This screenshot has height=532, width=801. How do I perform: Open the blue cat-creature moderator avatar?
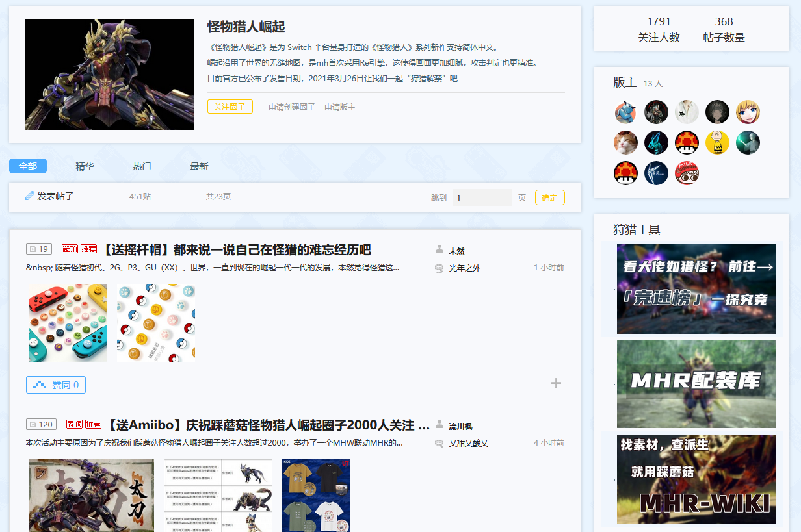click(x=625, y=112)
